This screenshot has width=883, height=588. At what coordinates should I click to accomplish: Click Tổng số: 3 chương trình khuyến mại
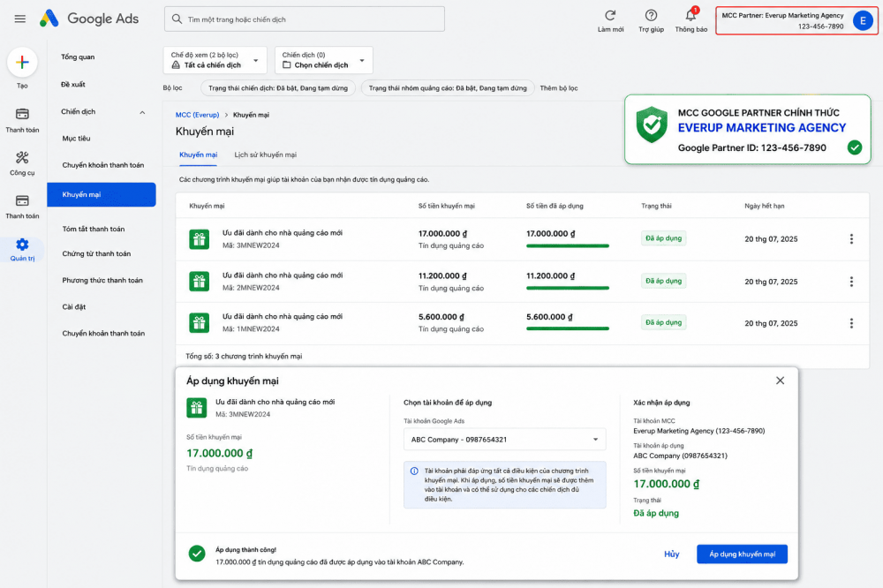click(244, 357)
